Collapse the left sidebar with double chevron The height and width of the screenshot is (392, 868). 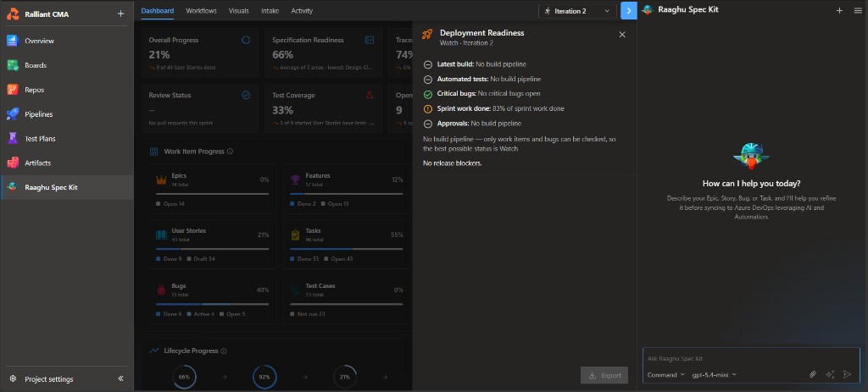120,378
